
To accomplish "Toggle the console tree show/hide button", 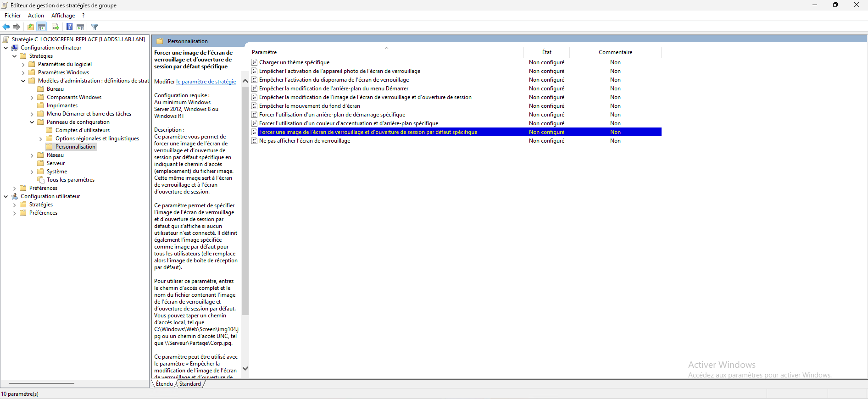I will [42, 27].
